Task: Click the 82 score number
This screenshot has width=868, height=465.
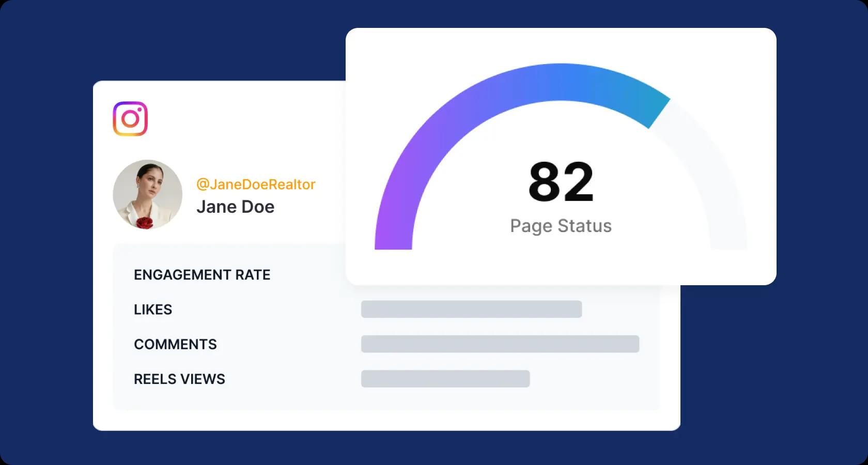Action: (x=561, y=182)
